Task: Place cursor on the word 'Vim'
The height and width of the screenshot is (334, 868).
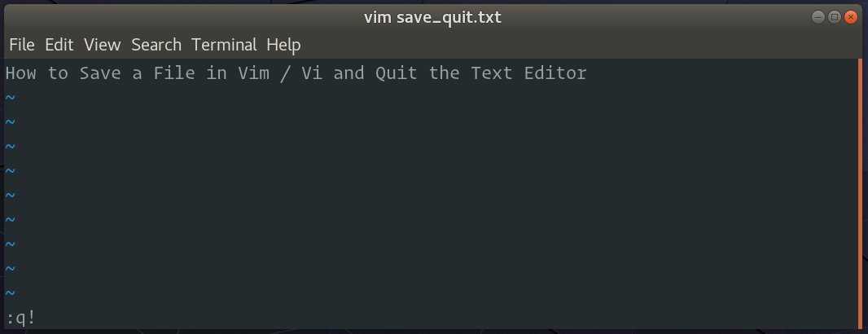Action: (253, 73)
